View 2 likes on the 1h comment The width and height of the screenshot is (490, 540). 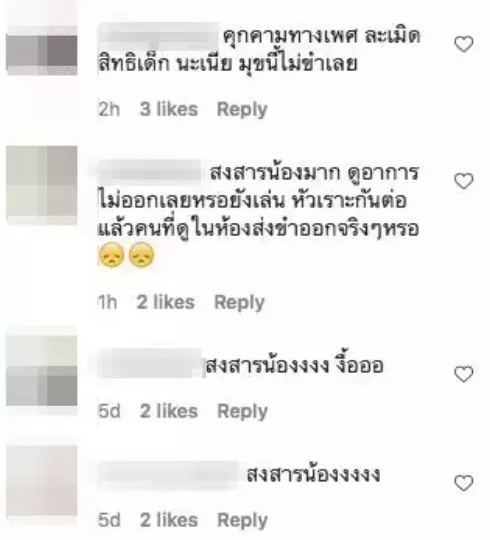coord(166,302)
